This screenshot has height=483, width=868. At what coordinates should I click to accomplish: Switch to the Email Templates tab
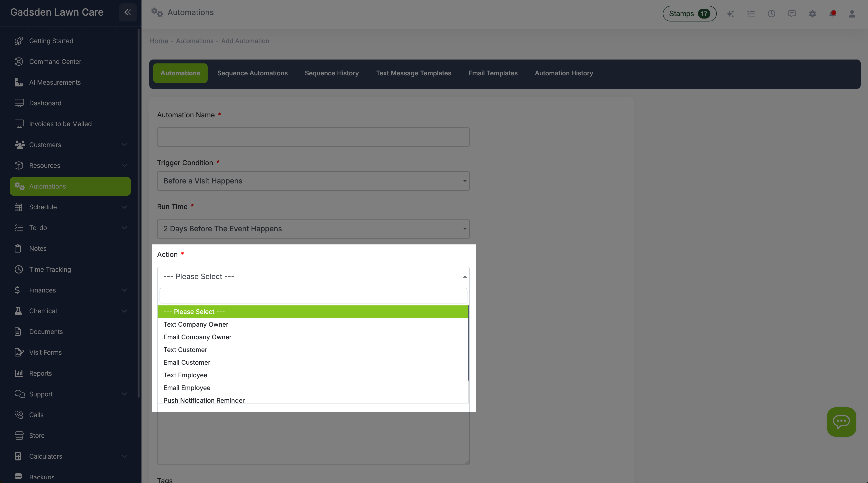tap(493, 73)
